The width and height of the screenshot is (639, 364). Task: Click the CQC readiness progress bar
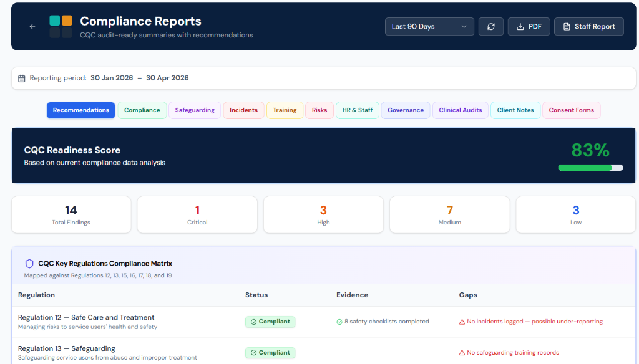click(590, 168)
